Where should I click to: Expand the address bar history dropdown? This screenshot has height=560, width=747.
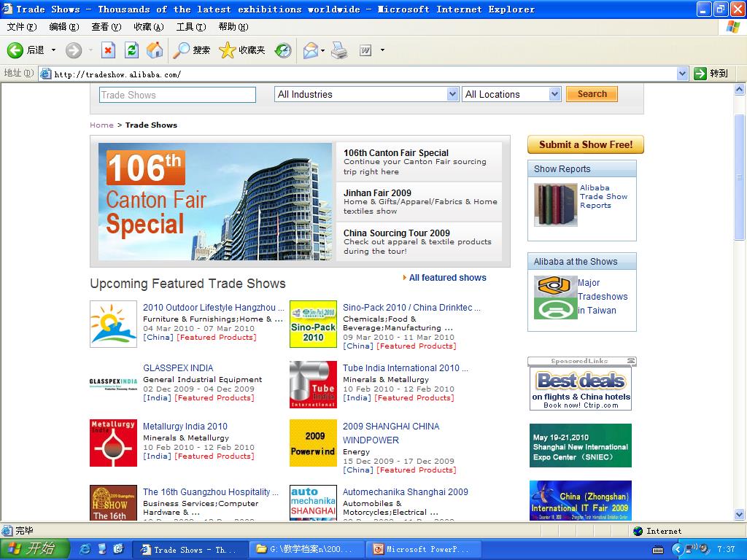(682, 74)
